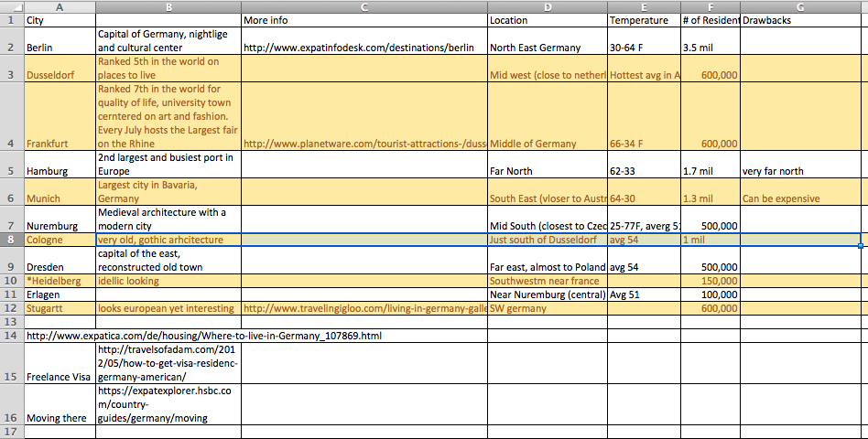Click the 'North East Germany' cell
This screenshot has width=868, height=439.
point(548,41)
